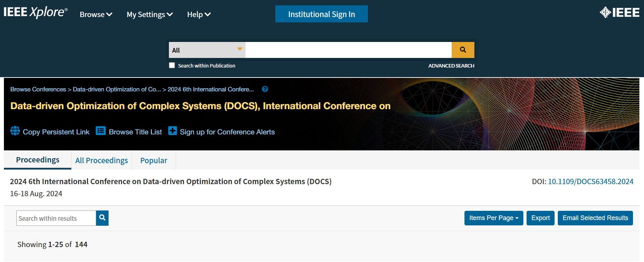Click the search within results magnifier

pos(102,218)
